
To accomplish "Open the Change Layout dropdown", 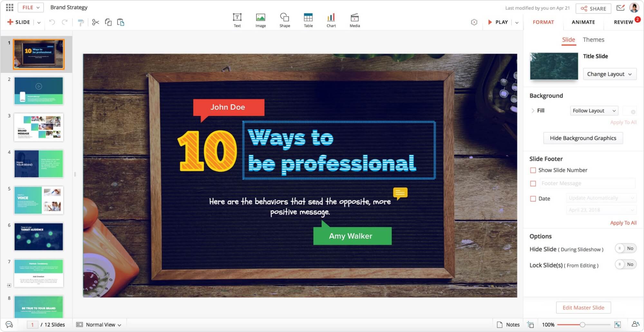I will point(609,74).
